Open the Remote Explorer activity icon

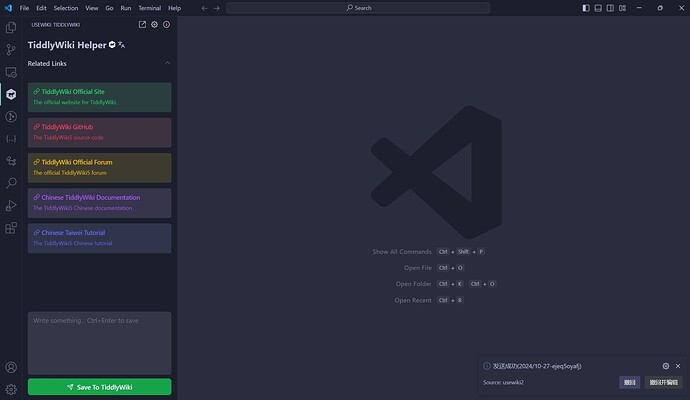click(11, 72)
